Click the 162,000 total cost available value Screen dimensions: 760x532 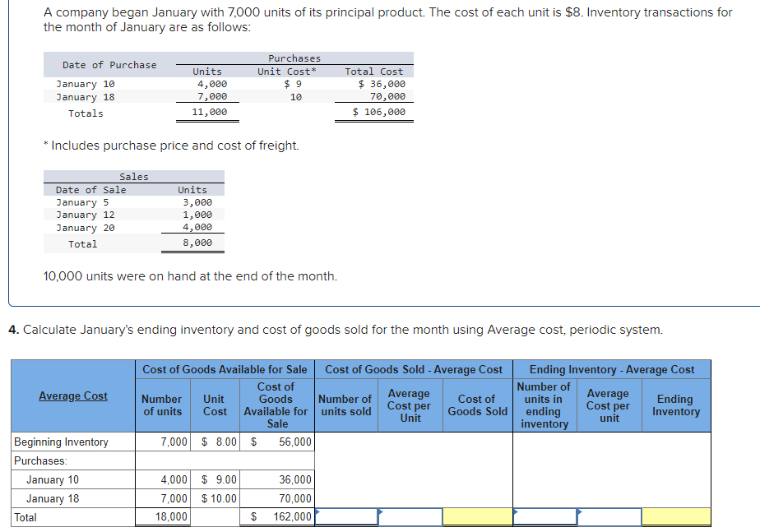(292, 517)
